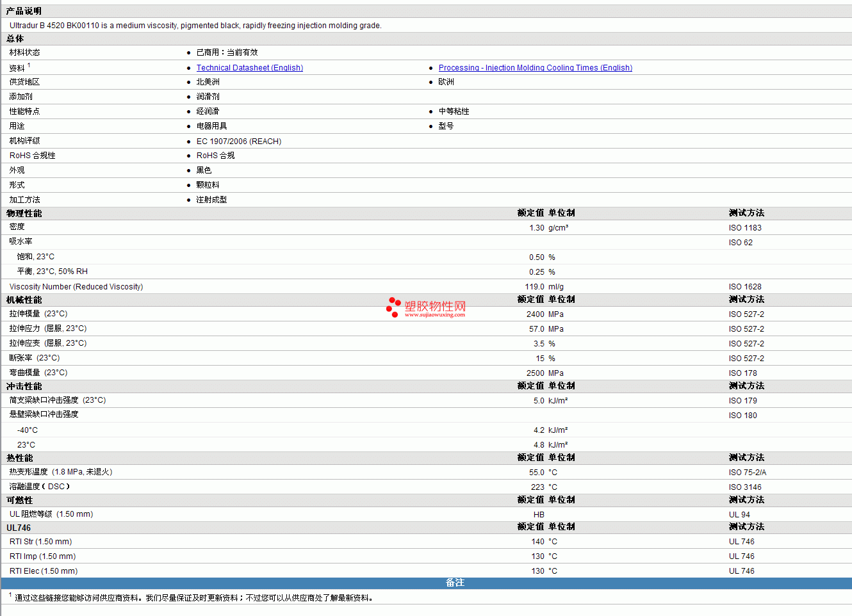Viewport: 852px width, 616px height.
Task: Select the "RoHS 合规性" row label
Action: pyautogui.click(x=33, y=156)
